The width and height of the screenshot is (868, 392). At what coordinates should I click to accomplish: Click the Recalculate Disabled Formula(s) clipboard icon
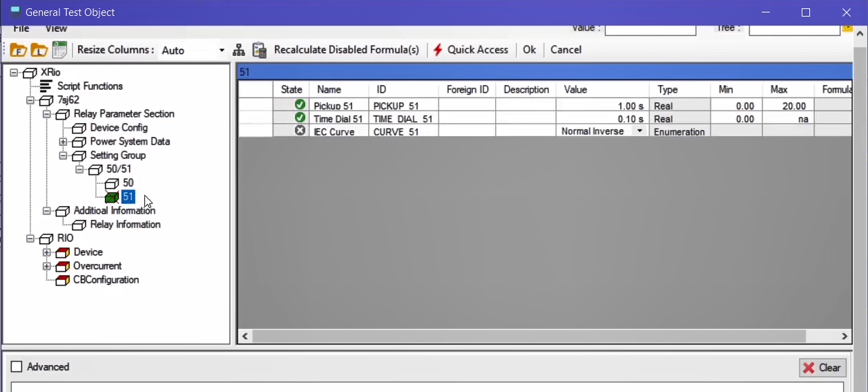(260, 50)
